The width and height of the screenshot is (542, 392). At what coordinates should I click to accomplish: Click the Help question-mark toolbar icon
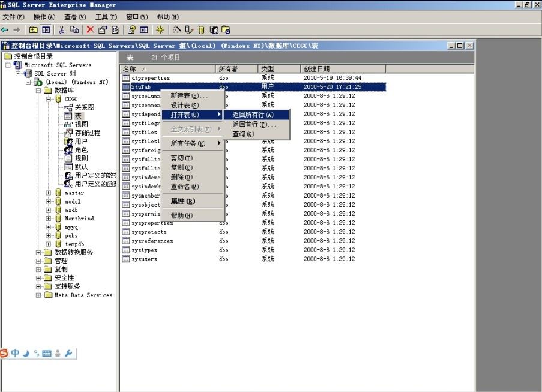131,30
